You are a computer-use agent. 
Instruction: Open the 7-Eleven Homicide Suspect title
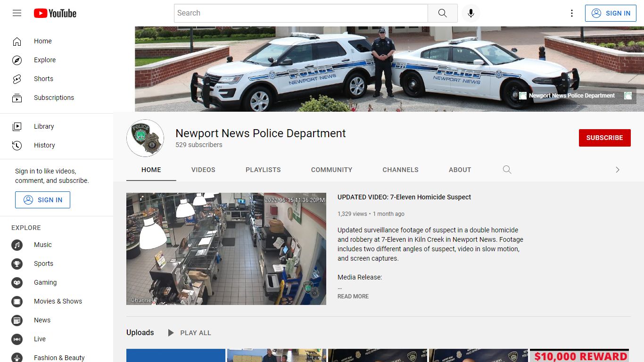coord(404,197)
